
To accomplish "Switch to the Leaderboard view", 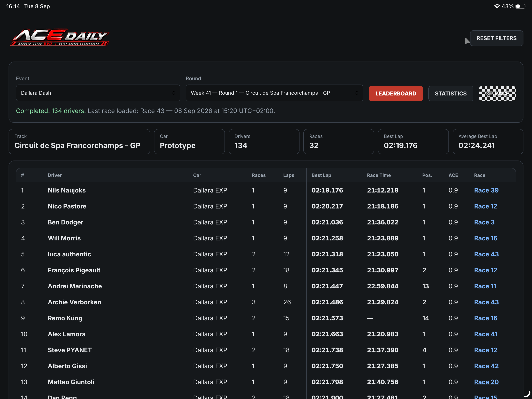I will (396, 93).
